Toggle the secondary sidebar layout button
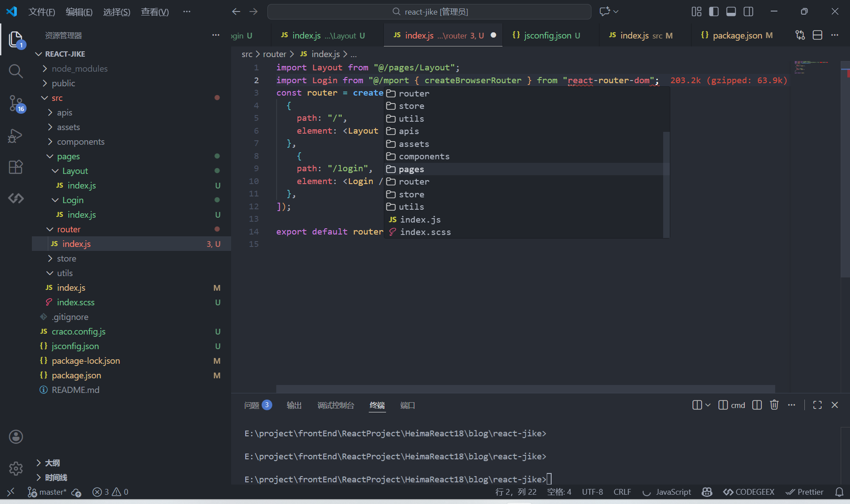The width and height of the screenshot is (850, 504). coord(748,12)
